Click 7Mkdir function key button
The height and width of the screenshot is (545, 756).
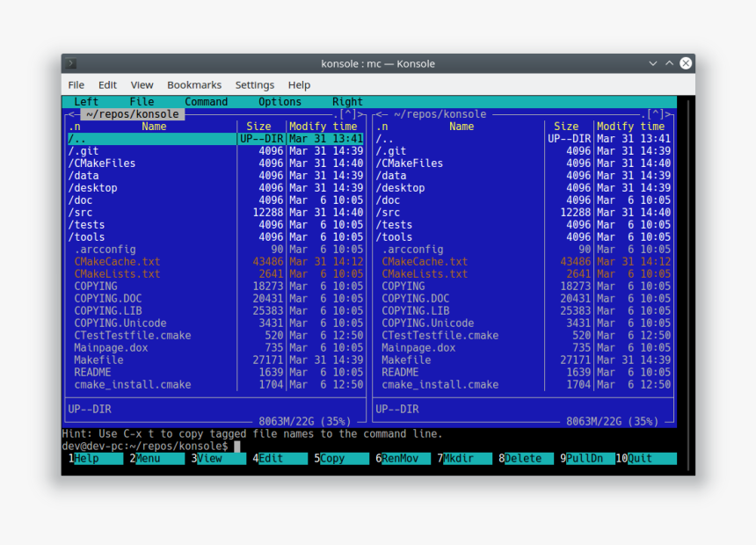[465, 458]
